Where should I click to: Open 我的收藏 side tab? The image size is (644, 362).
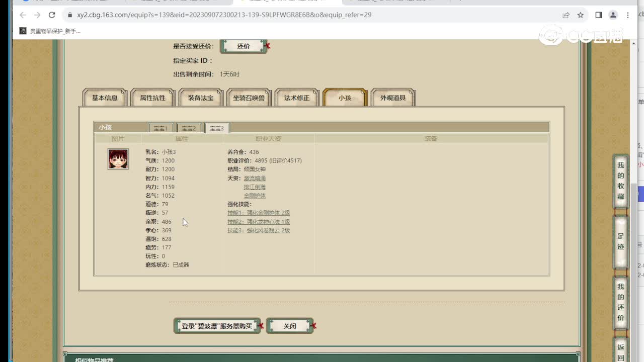click(620, 180)
